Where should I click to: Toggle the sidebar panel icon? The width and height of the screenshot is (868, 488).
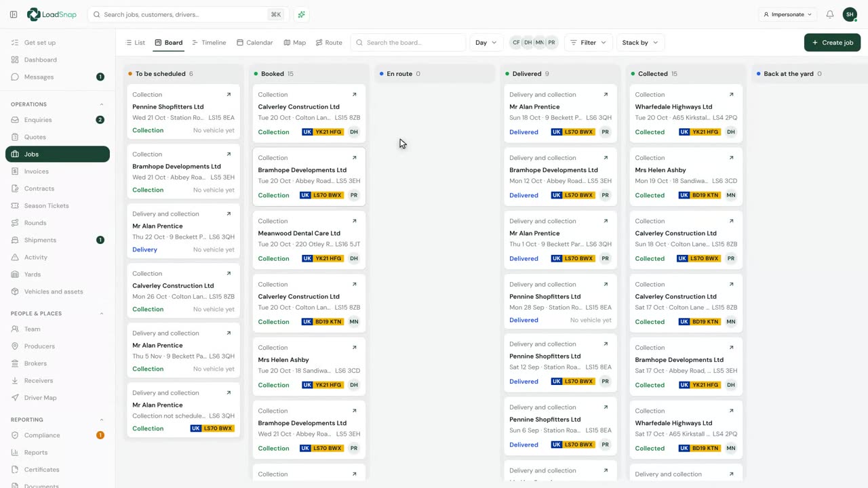(14, 14)
